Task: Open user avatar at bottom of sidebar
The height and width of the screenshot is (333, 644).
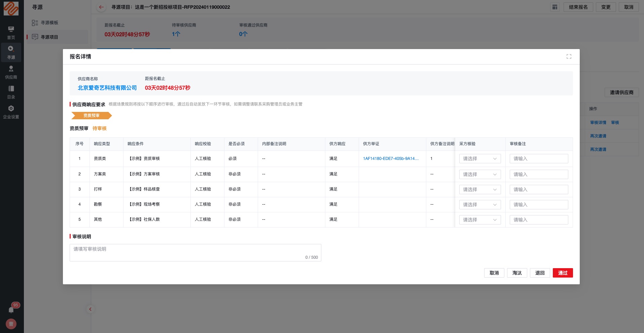Action: pos(11,324)
